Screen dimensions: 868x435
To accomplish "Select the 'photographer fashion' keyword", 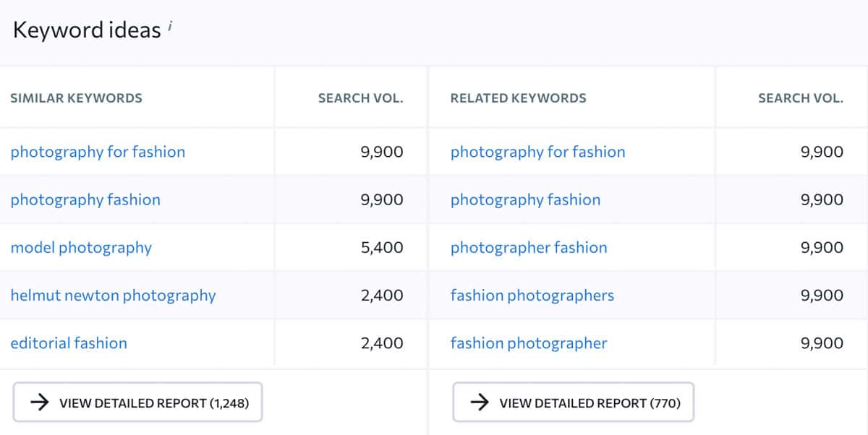I will [528, 247].
